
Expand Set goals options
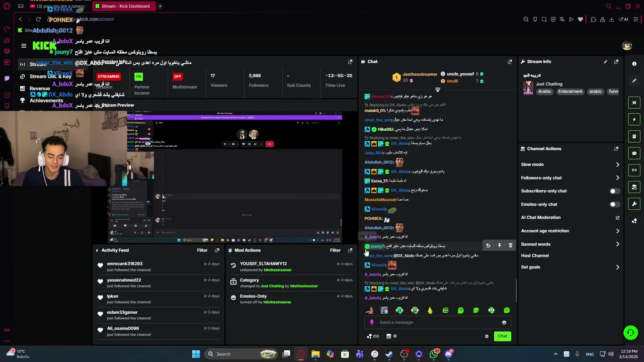coord(618,267)
